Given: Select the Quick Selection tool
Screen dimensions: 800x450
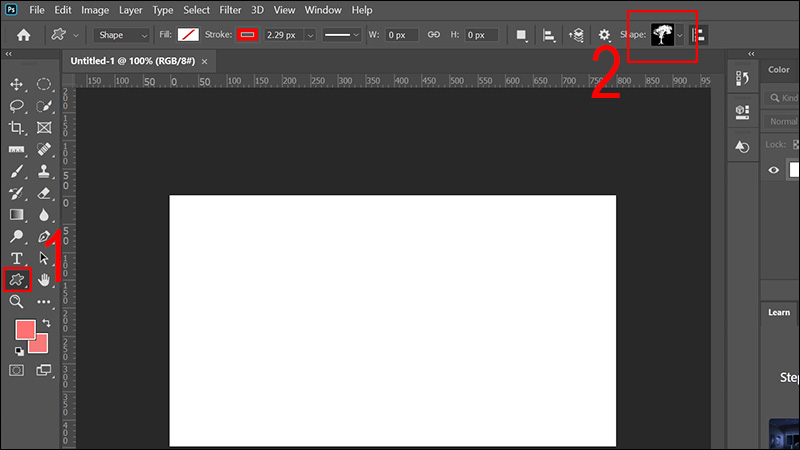Looking at the screenshot, I should click(x=44, y=106).
